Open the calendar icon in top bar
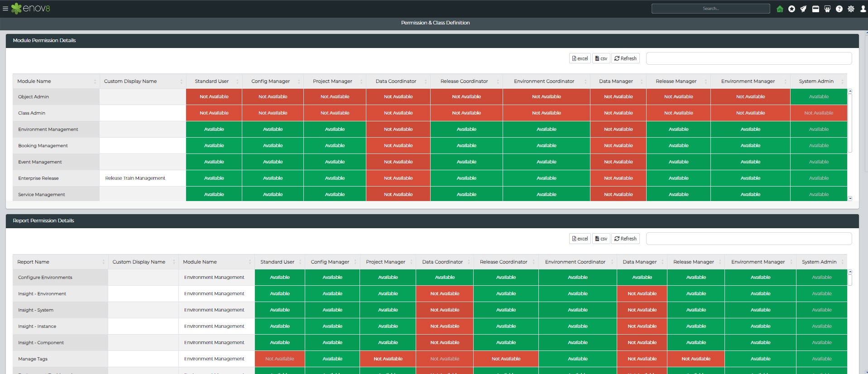The height and width of the screenshot is (374, 868). tap(815, 9)
